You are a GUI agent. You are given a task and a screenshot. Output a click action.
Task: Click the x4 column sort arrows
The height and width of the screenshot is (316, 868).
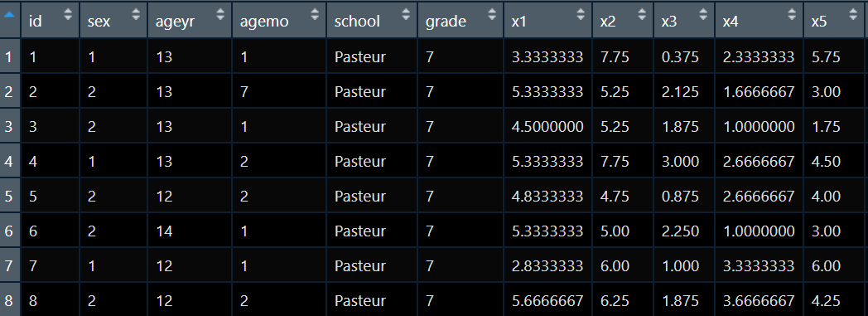(x=792, y=14)
